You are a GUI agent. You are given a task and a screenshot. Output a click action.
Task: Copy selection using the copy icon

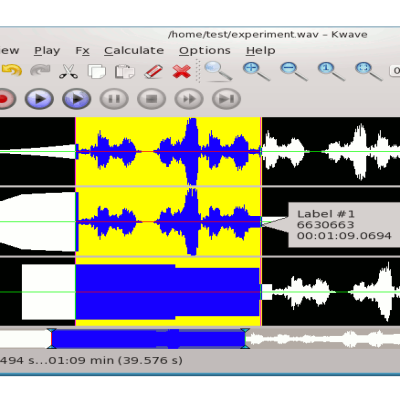coord(97,71)
